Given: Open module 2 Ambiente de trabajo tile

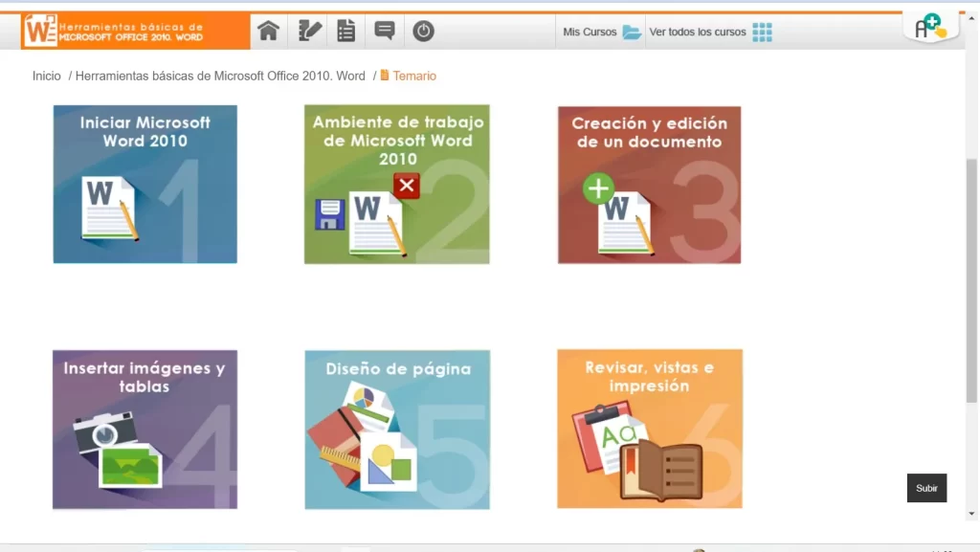Looking at the screenshot, I should [397, 185].
